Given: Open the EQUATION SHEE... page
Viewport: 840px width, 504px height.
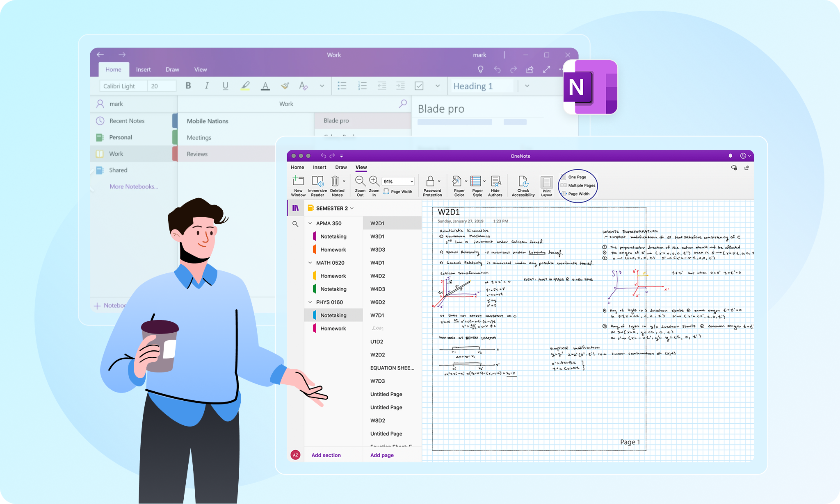Looking at the screenshot, I should click(x=392, y=368).
